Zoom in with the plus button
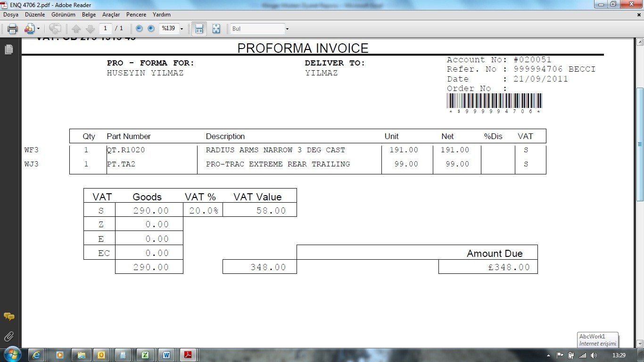This screenshot has height=362, width=644. (x=151, y=29)
